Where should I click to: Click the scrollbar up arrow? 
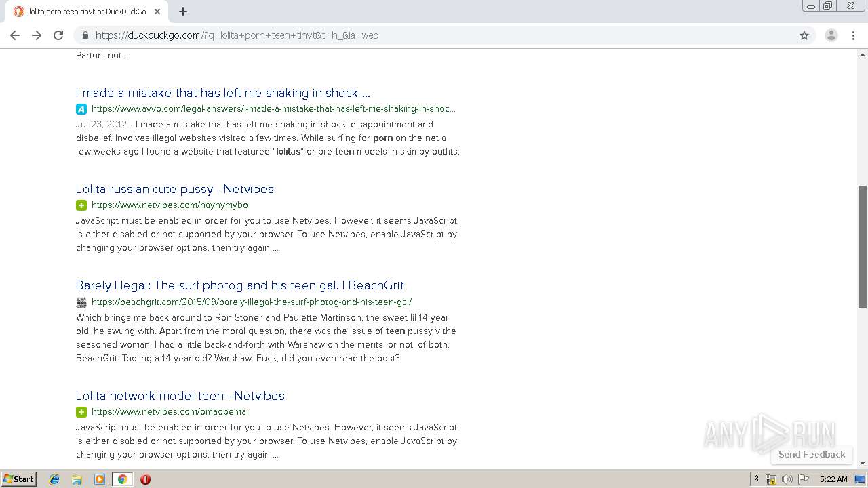(x=863, y=54)
